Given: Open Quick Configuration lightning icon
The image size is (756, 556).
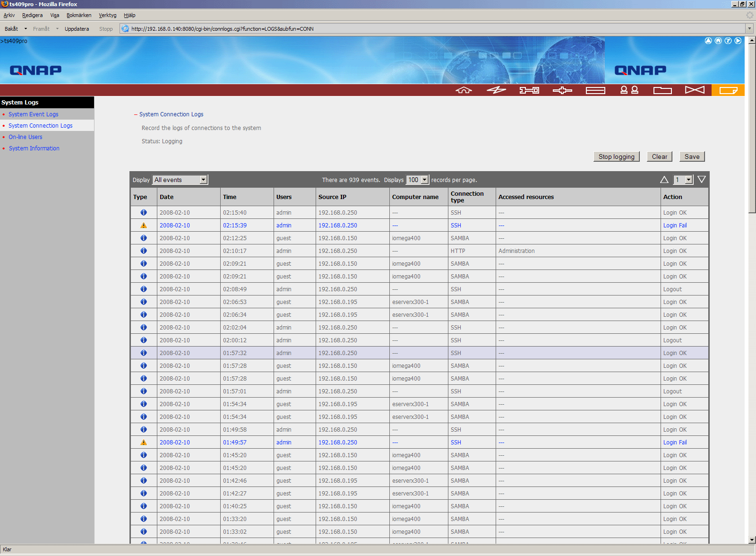Looking at the screenshot, I should coord(496,90).
